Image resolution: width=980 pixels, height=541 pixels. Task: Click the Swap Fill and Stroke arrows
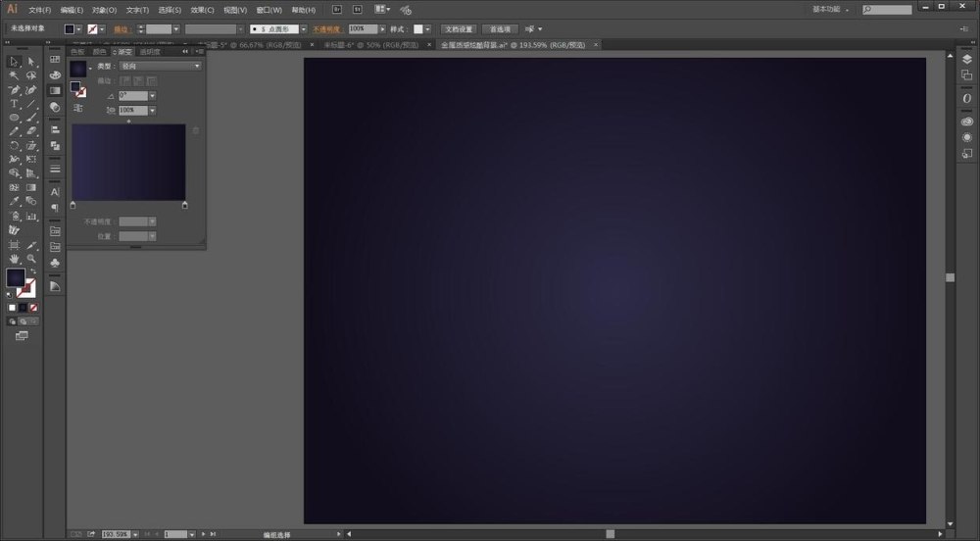pyautogui.click(x=32, y=271)
